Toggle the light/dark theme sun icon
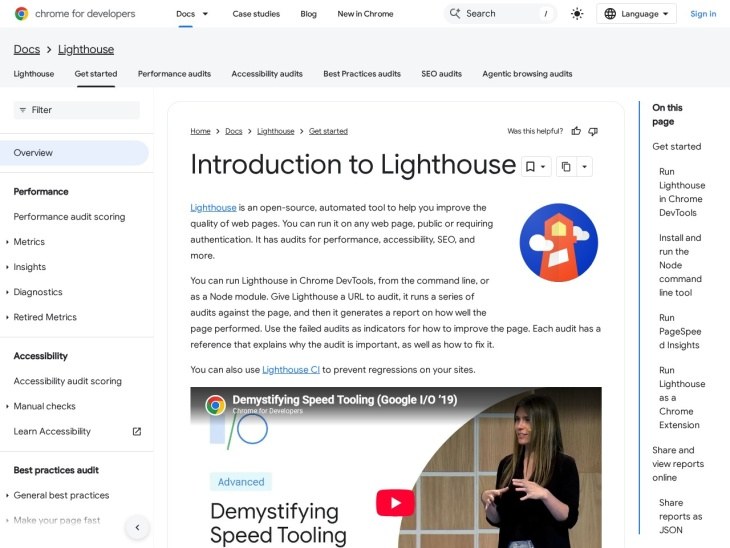730x548 pixels. [x=577, y=14]
